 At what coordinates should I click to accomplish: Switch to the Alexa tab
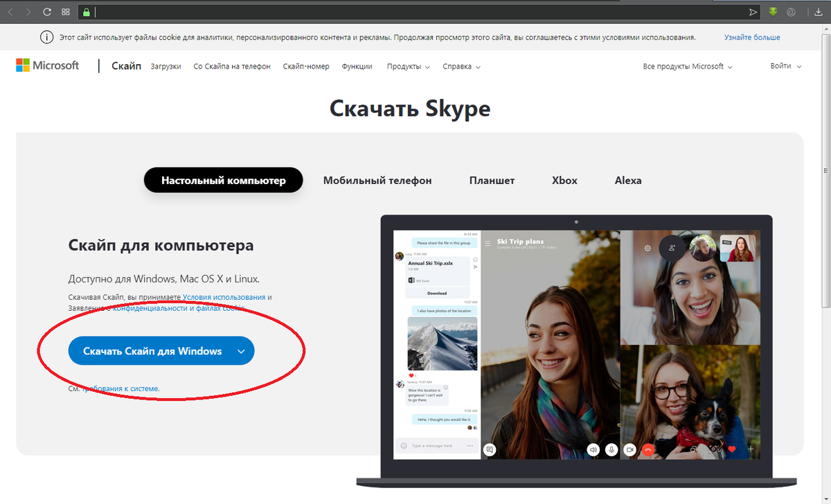[628, 180]
